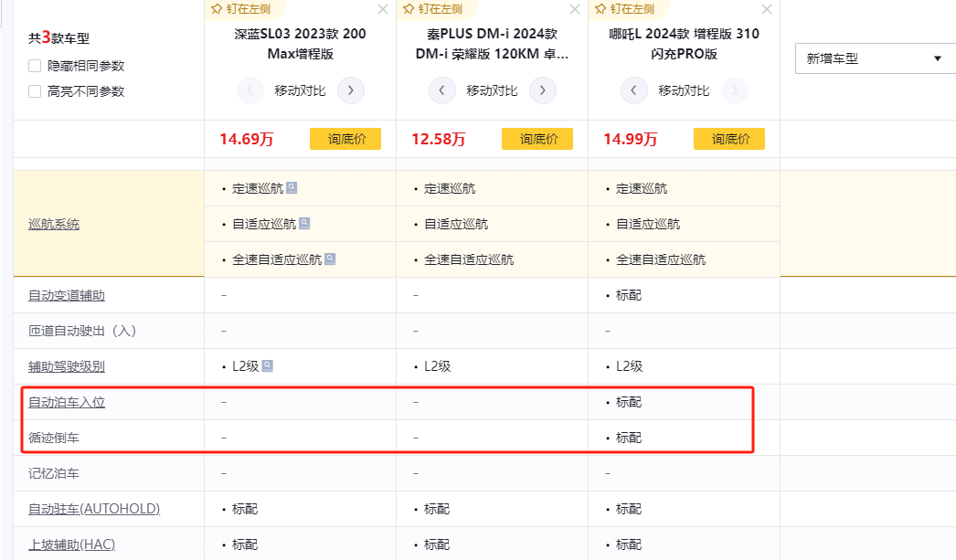Open the 自动驻车(AUTOHOLD) parameter link

94,509
